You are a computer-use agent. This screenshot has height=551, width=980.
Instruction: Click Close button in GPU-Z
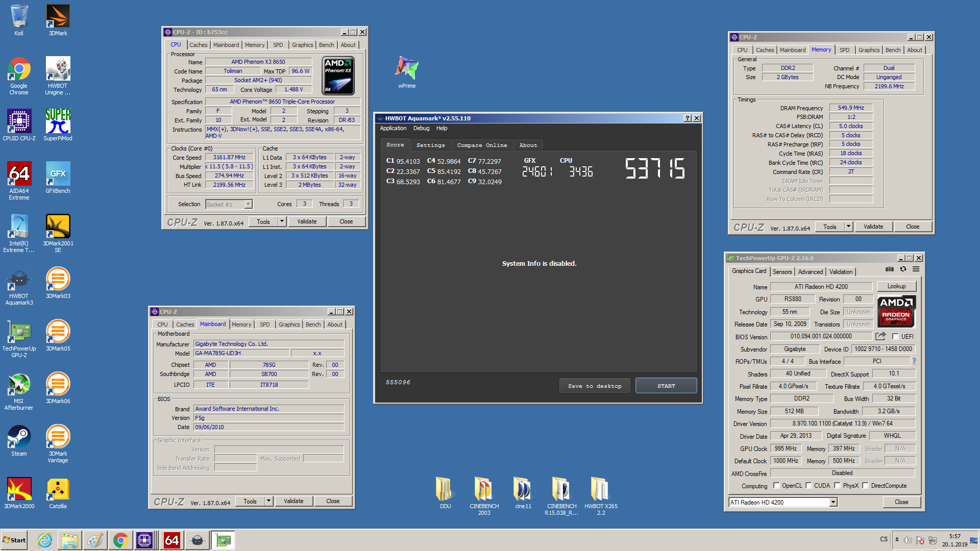click(901, 503)
